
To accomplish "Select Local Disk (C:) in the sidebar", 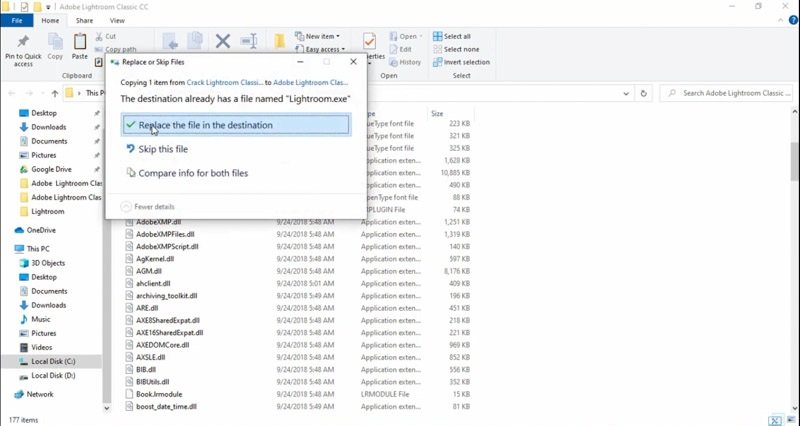I will click(x=51, y=361).
